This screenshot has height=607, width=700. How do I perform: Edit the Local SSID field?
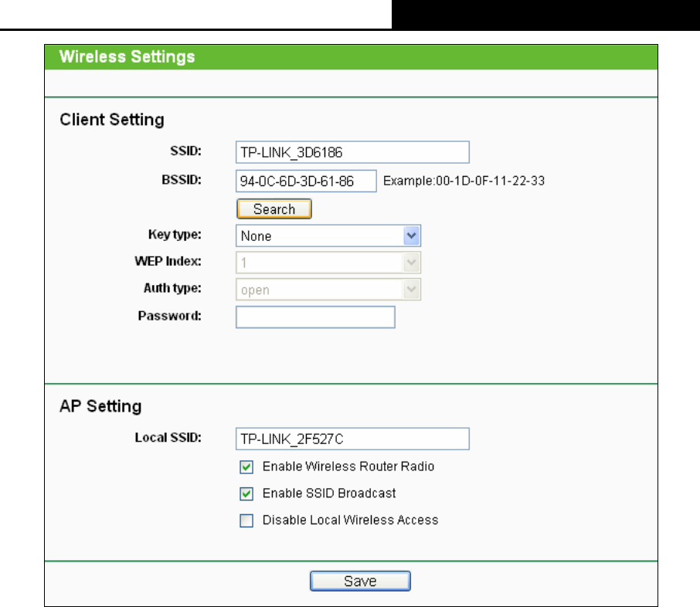(352, 439)
